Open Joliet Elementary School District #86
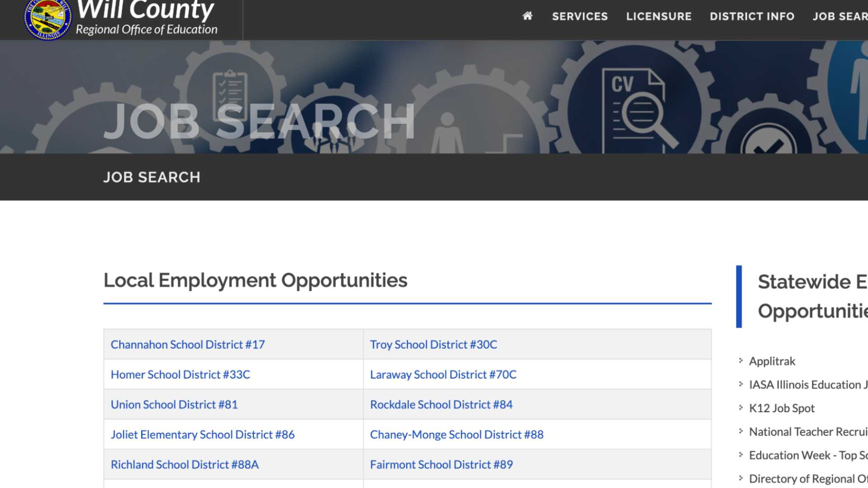 coord(203,434)
